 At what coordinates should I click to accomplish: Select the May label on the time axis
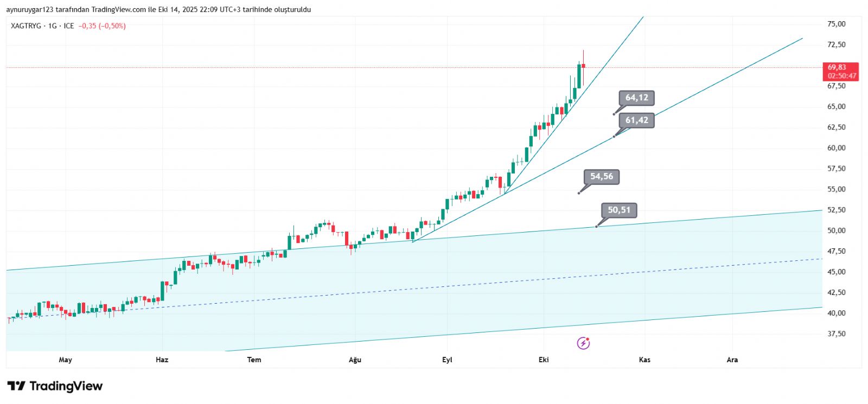point(65,360)
